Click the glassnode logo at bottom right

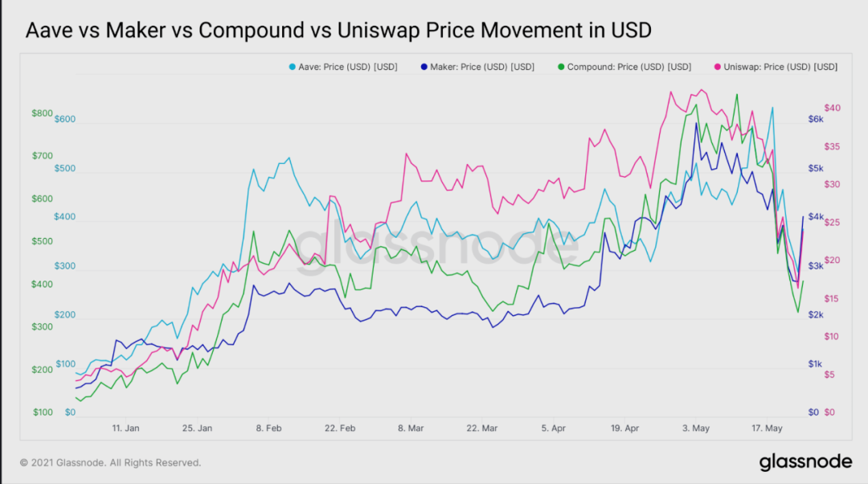[x=805, y=461]
